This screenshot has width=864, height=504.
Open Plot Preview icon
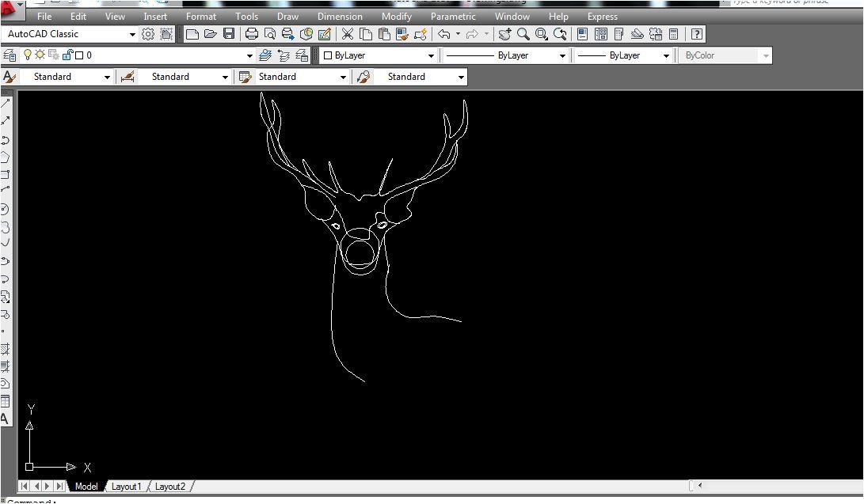tap(269, 34)
